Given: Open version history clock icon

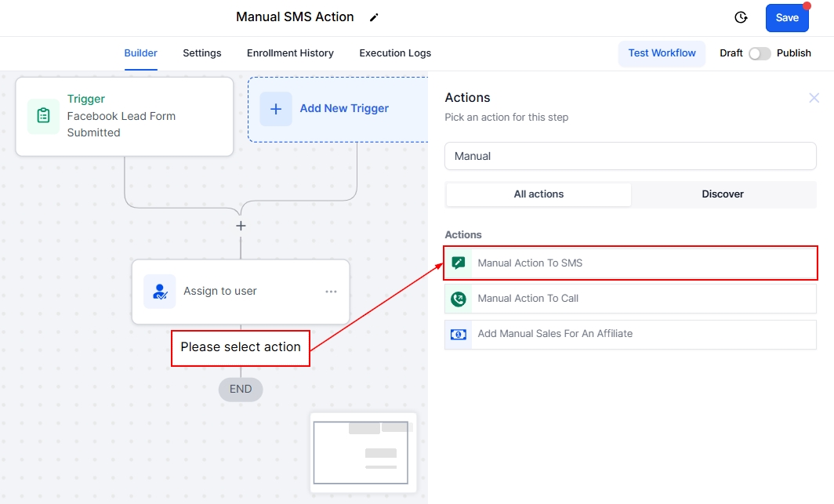Looking at the screenshot, I should coord(741,17).
